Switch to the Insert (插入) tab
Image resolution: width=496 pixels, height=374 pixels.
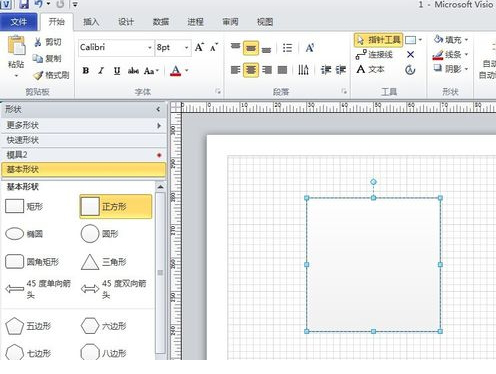click(x=91, y=22)
